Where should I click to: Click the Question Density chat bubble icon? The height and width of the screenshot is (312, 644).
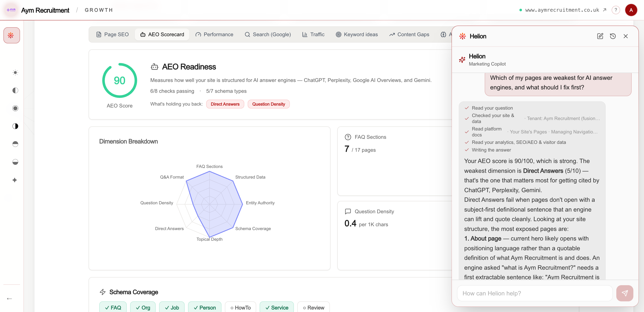click(x=348, y=211)
